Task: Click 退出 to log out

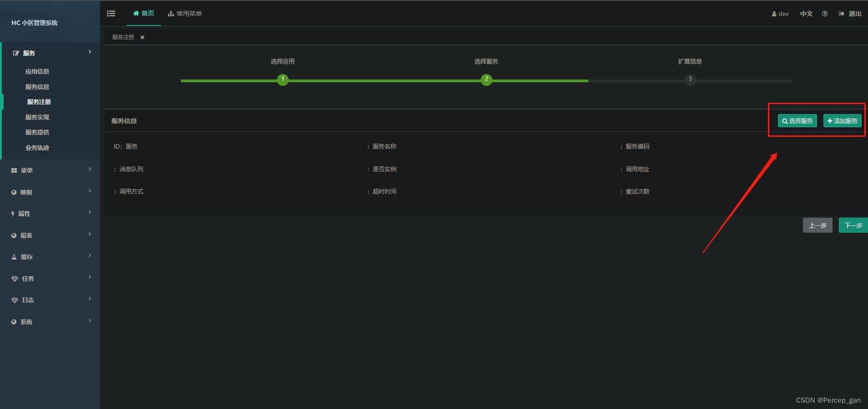Action: pyautogui.click(x=850, y=14)
